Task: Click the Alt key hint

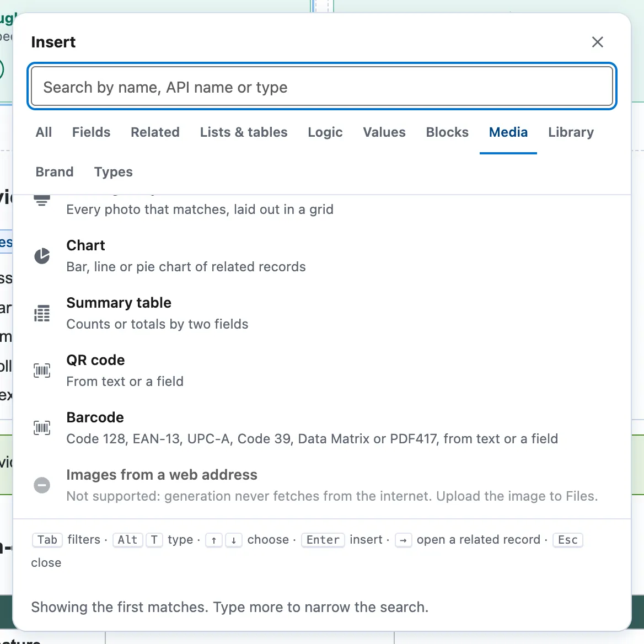Action: tap(128, 540)
